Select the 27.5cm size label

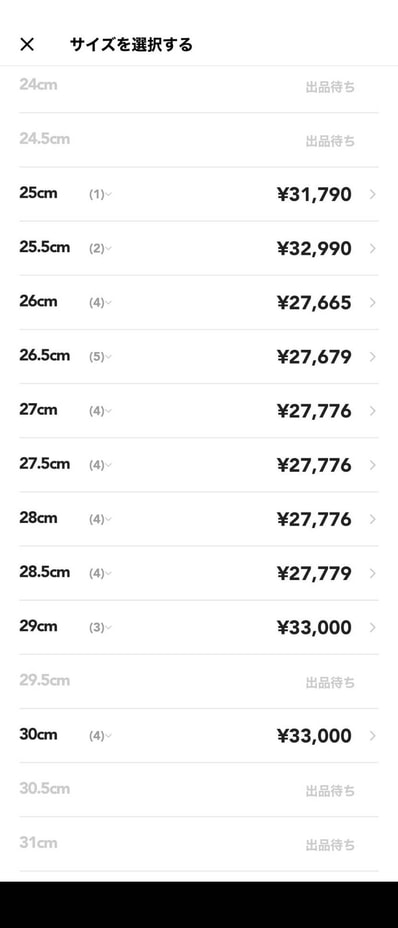point(44,464)
